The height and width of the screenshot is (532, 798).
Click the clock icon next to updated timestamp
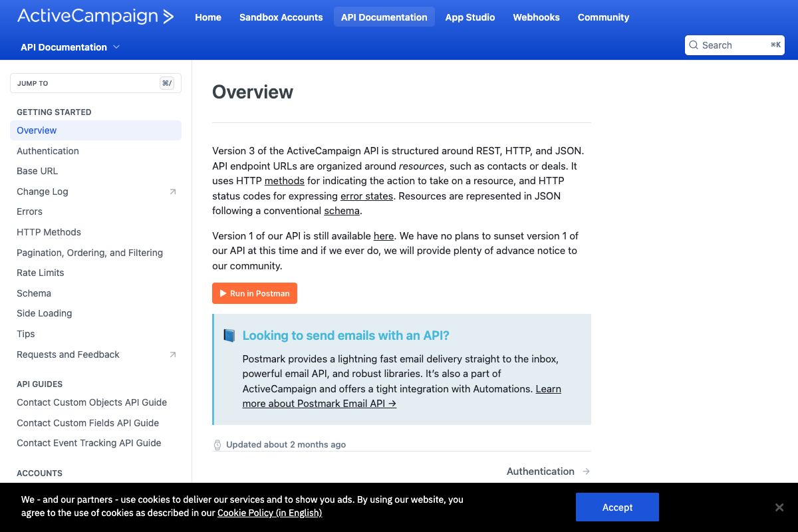(x=217, y=444)
